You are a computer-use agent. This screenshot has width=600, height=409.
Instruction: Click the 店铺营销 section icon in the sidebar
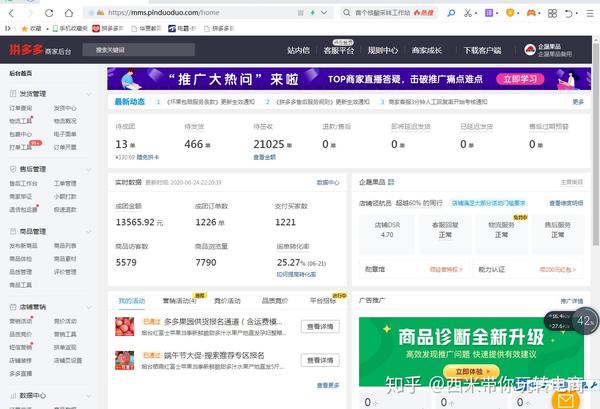point(13,307)
